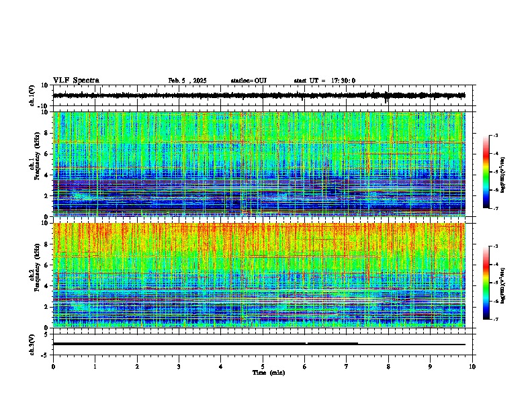Click time axis tick label "8"
The height and width of the screenshot is (411, 532).
[388, 367]
